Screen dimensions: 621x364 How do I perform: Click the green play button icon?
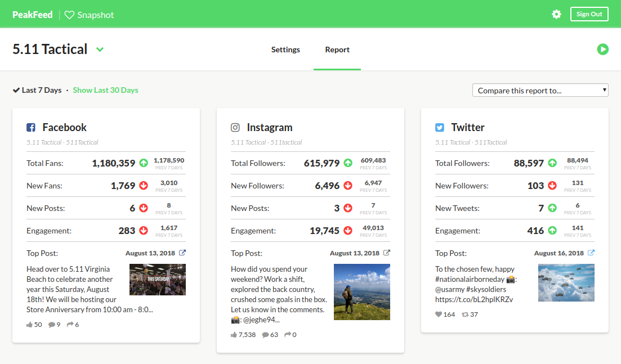coord(602,50)
